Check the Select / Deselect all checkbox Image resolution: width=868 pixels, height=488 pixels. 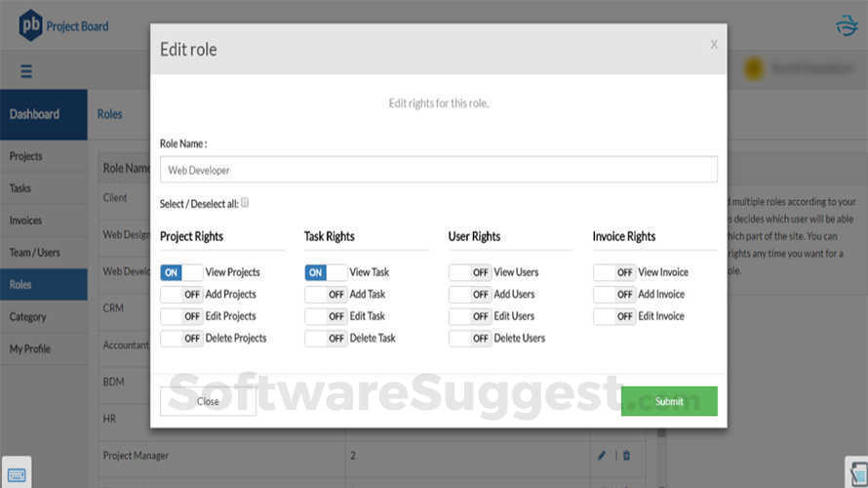(x=245, y=203)
